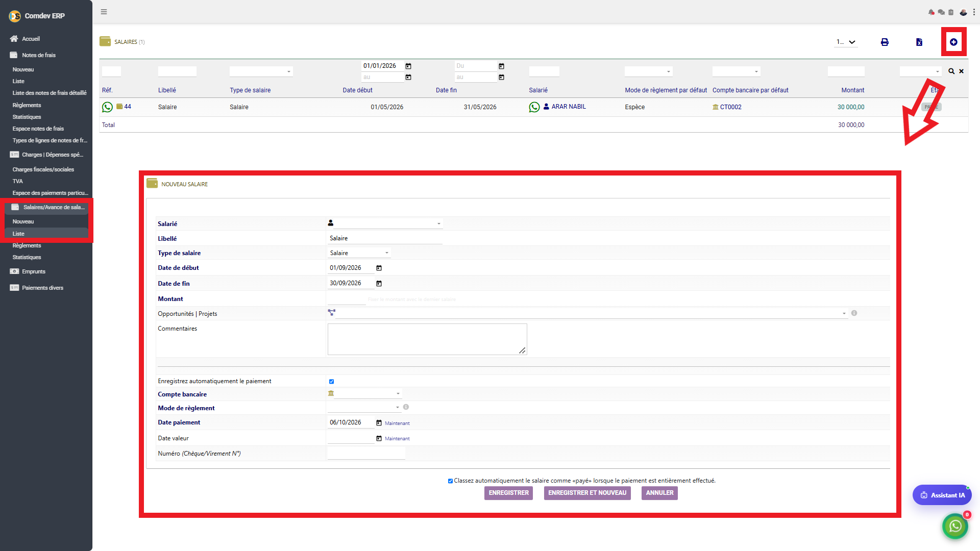Open Type de salaire dropdown in form

point(359,253)
